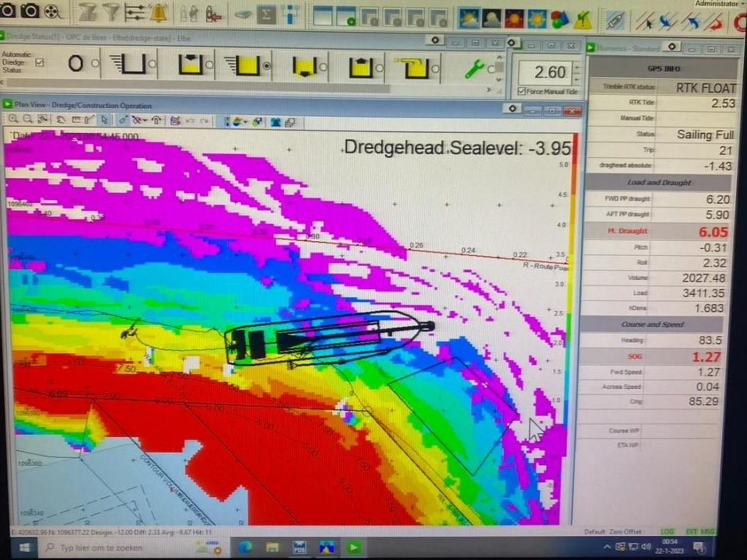Image resolution: width=747 pixels, height=560 pixels.
Task: Increase manual tide value with up stepper
Action: 577,67
